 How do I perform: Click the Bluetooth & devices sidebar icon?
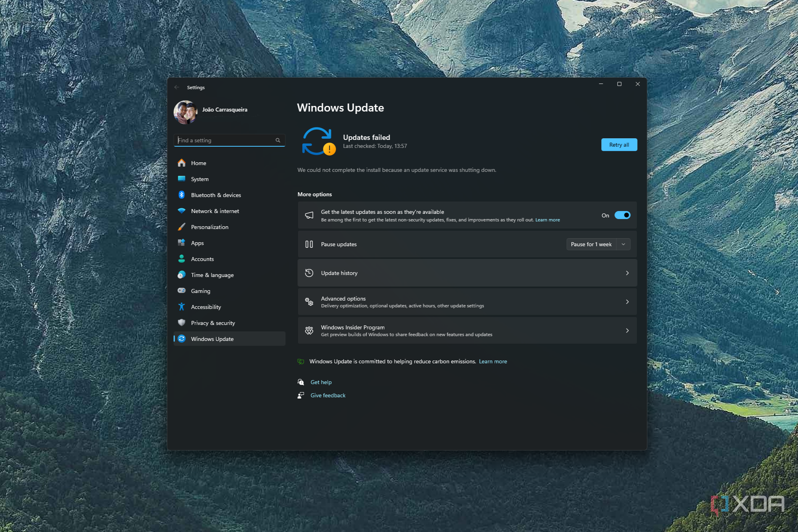coord(182,195)
